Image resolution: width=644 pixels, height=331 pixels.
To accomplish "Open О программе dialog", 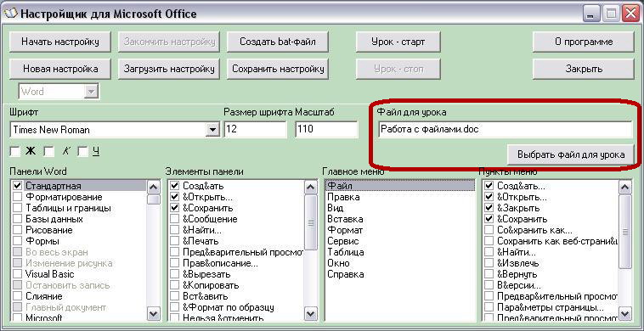I will pos(583,42).
